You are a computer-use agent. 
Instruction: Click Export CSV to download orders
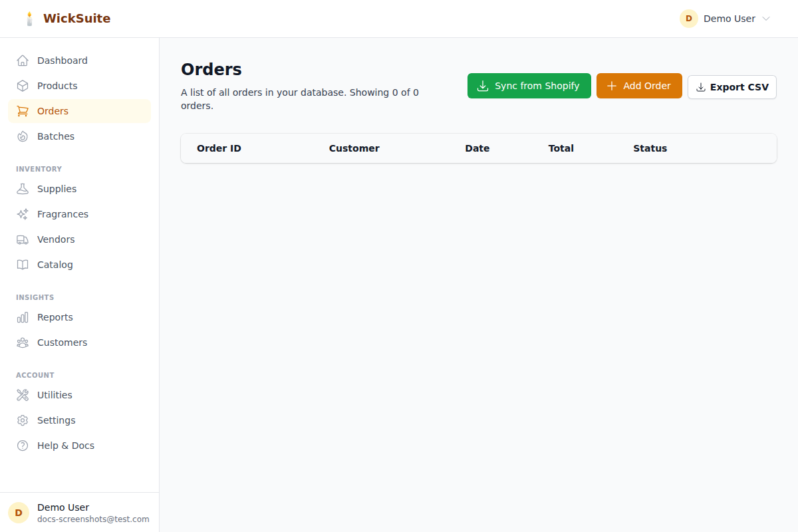731,86
